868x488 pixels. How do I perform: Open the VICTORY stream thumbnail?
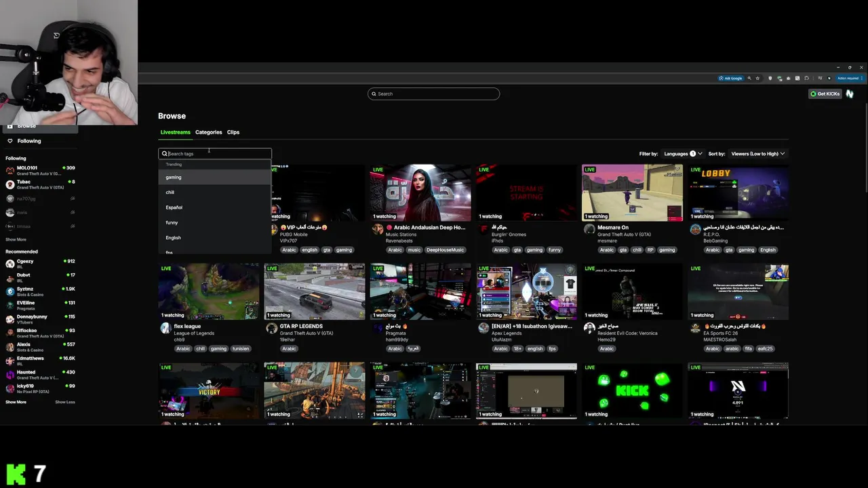[209, 390]
